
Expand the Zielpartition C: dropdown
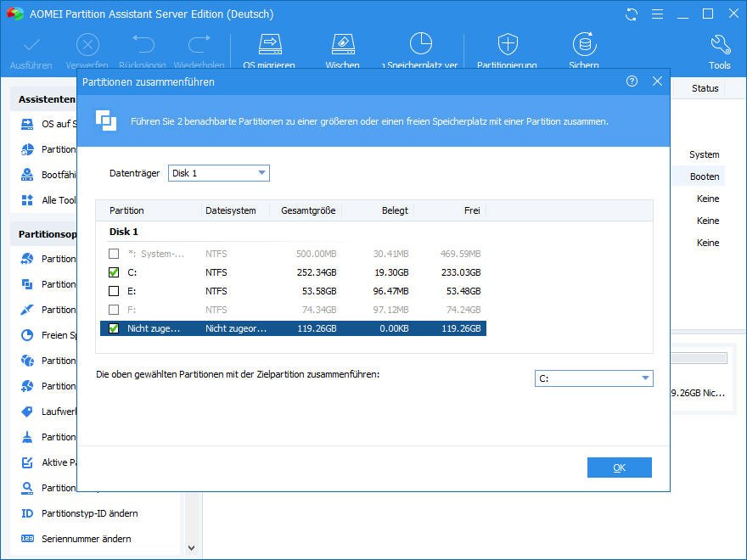point(593,378)
